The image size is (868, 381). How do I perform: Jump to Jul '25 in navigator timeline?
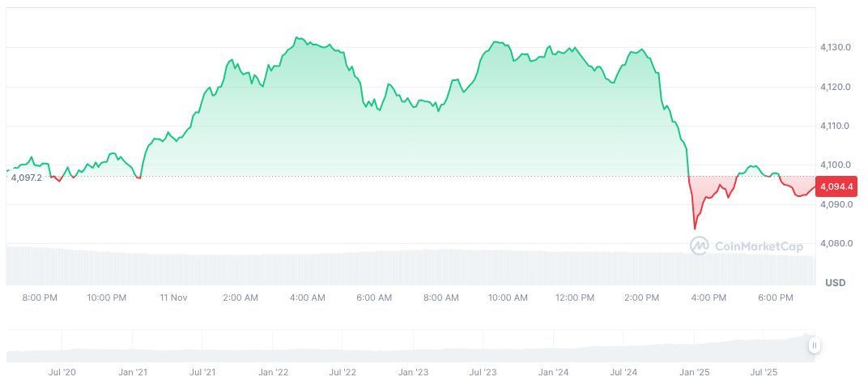click(764, 372)
